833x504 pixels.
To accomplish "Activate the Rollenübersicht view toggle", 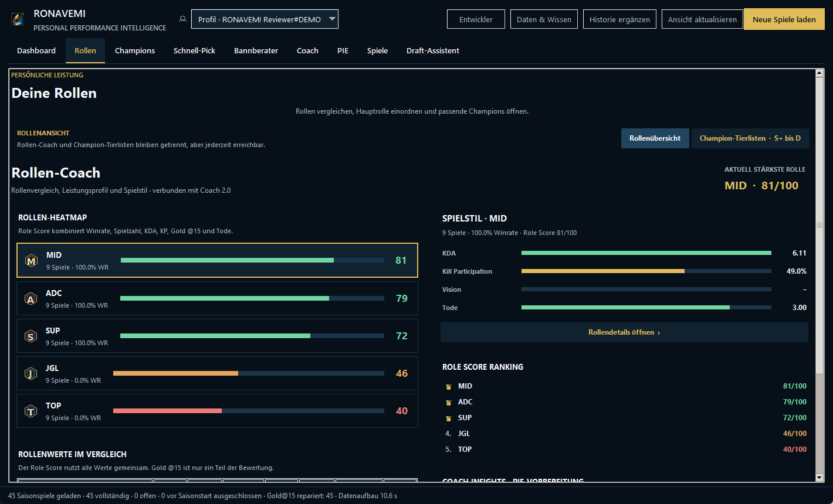I will (x=655, y=138).
